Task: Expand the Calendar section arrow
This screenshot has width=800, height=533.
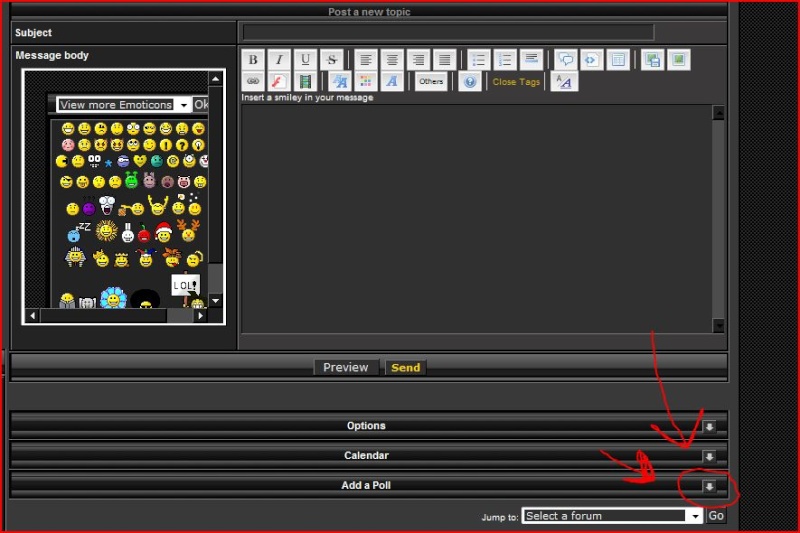Action: pos(709,456)
